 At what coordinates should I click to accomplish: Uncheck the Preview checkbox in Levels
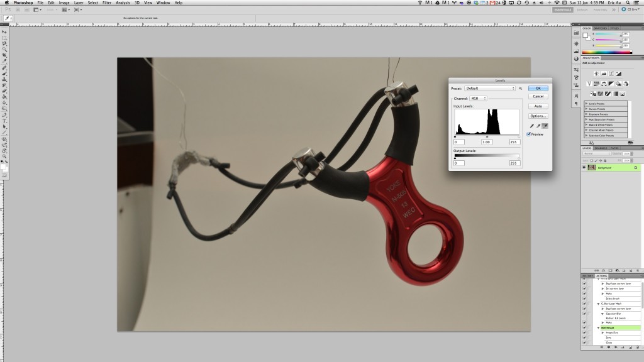pyautogui.click(x=529, y=134)
